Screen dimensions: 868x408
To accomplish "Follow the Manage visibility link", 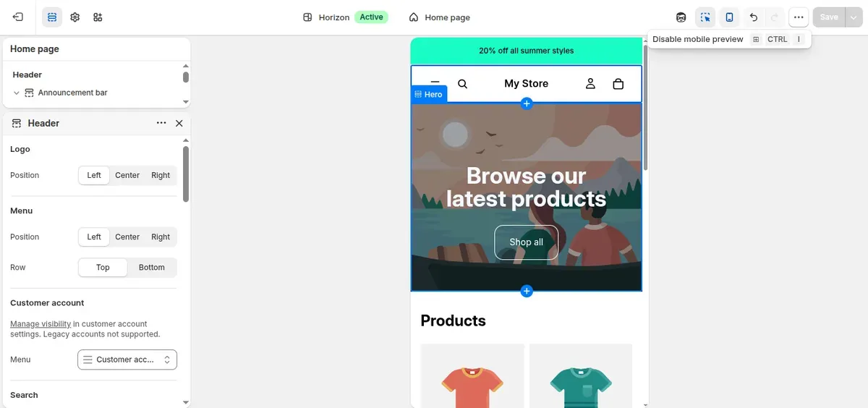I will [41, 324].
